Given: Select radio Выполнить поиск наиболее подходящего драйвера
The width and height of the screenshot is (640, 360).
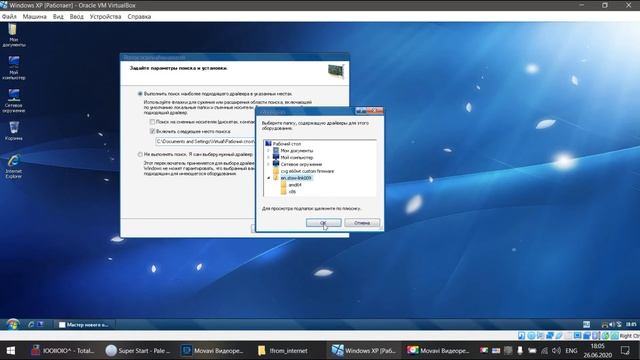Looking at the screenshot, I should (140, 94).
